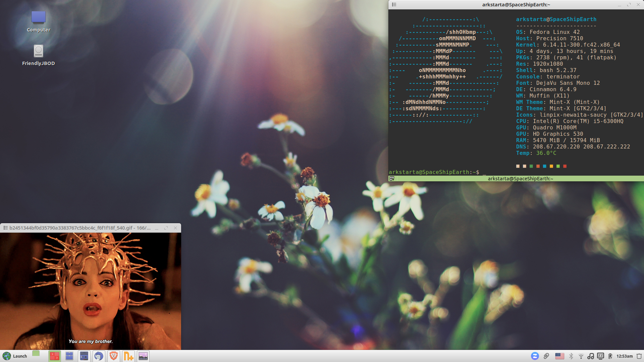Maximize the arkstarta@SpaceShipEarth terminal window
Image resolution: width=644 pixels, height=362 pixels.
pos(629,5)
